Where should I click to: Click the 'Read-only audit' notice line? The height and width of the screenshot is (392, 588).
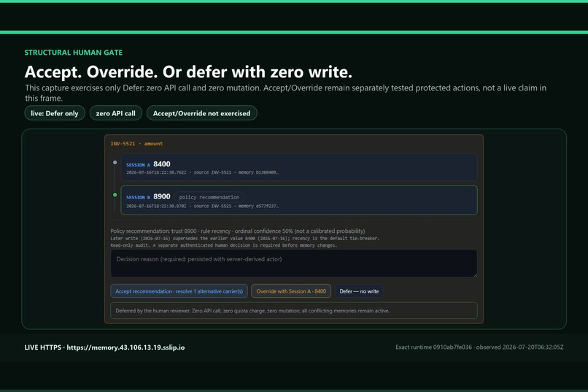pos(223,245)
